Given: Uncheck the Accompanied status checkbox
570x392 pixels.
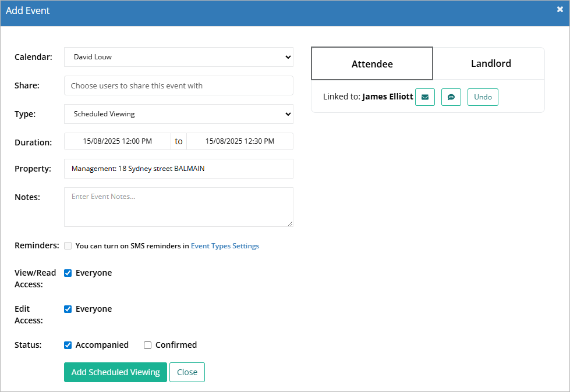Looking at the screenshot, I should point(68,345).
